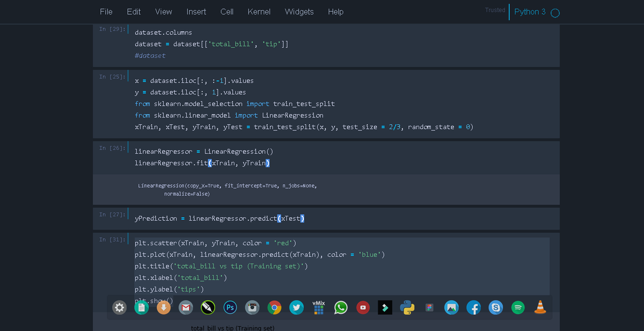The image size is (644, 331).
Task: Open Facebook from the dock
Action: point(473,307)
